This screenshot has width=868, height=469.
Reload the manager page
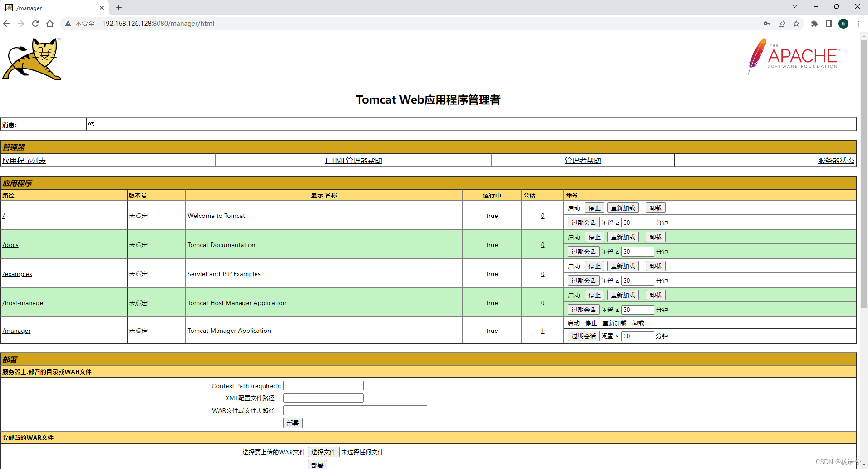tap(35, 24)
